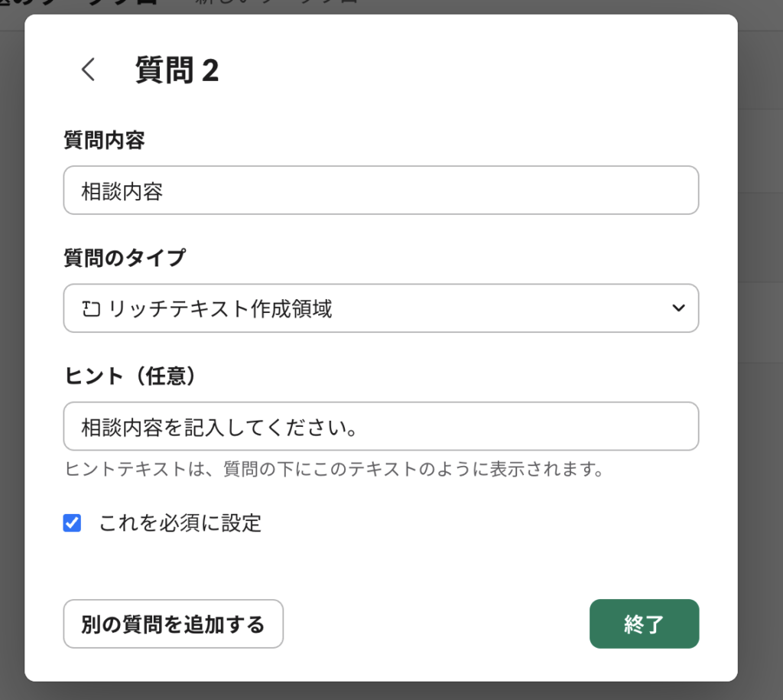This screenshot has height=700, width=783.
Task: Click the back arrow beside 質問 2
Action: 89,70
